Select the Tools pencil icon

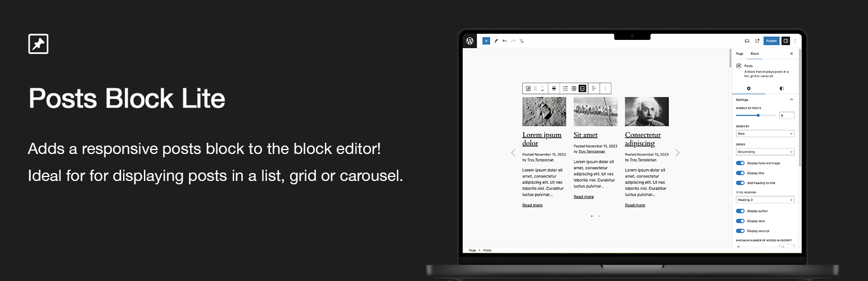(x=496, y=41)
